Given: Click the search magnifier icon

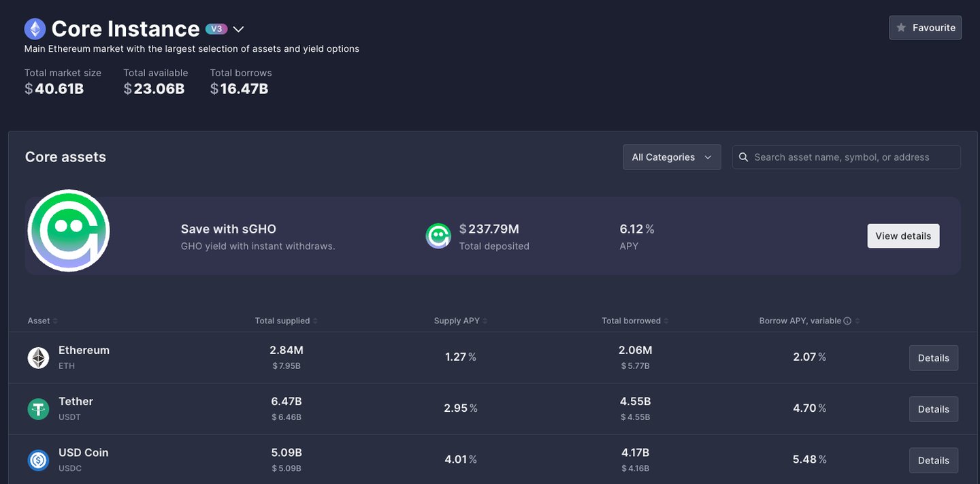Looking at the screenshot, I should pos(744,157).
